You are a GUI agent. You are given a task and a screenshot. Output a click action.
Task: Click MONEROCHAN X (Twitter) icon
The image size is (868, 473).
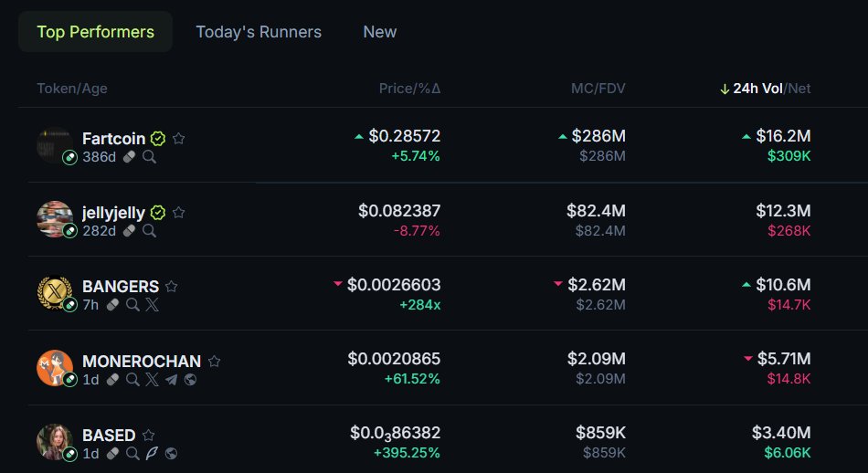click(151, 379)
